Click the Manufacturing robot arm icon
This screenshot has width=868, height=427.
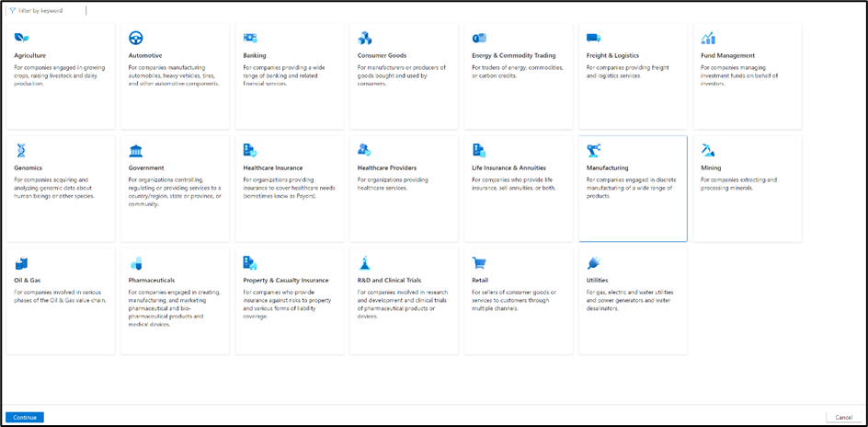coord(593,150)
